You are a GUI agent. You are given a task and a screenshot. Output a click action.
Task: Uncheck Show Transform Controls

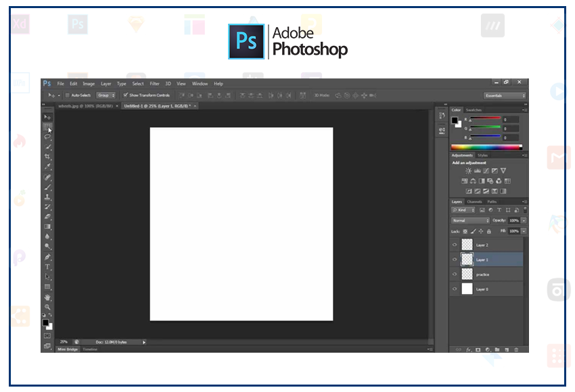click(125, 95)
